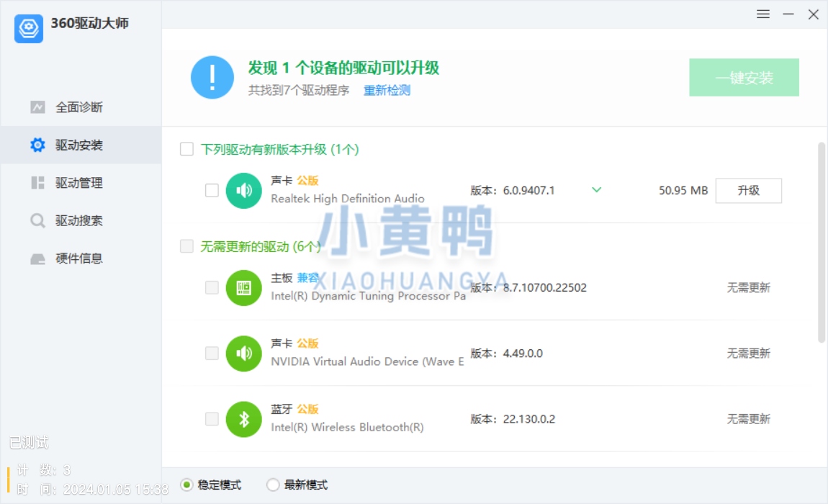This screenshot has height=504, width=828.
Task: Open the 硬件信息 menu item
Action: click(81, 258)
